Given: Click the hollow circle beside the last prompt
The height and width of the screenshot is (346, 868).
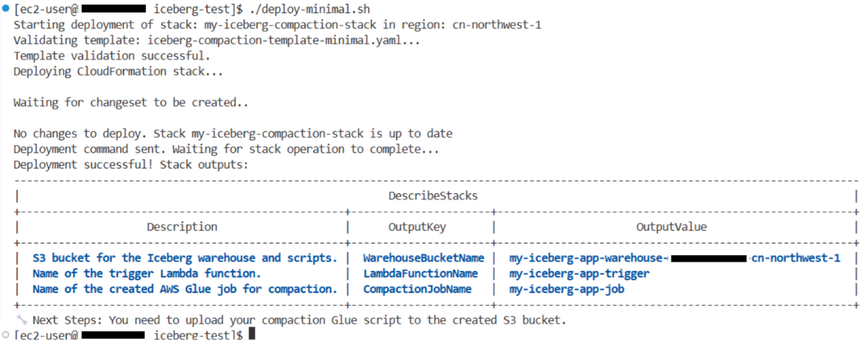Looking at the screenshot, I should tap(6, 335).
